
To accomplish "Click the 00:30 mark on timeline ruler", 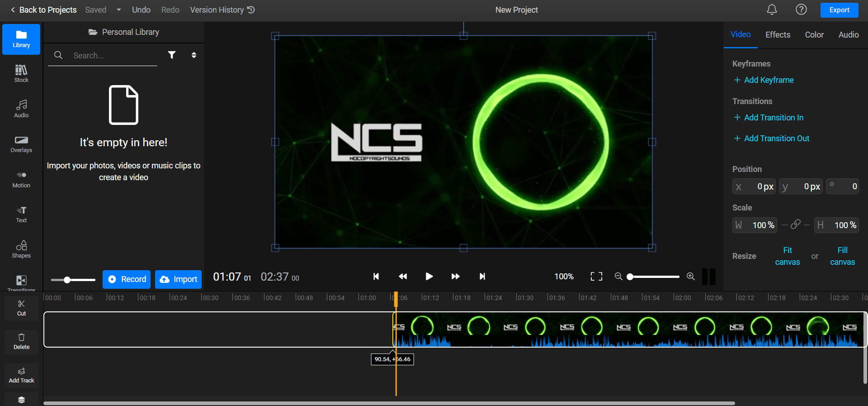I will pos(210,298).
